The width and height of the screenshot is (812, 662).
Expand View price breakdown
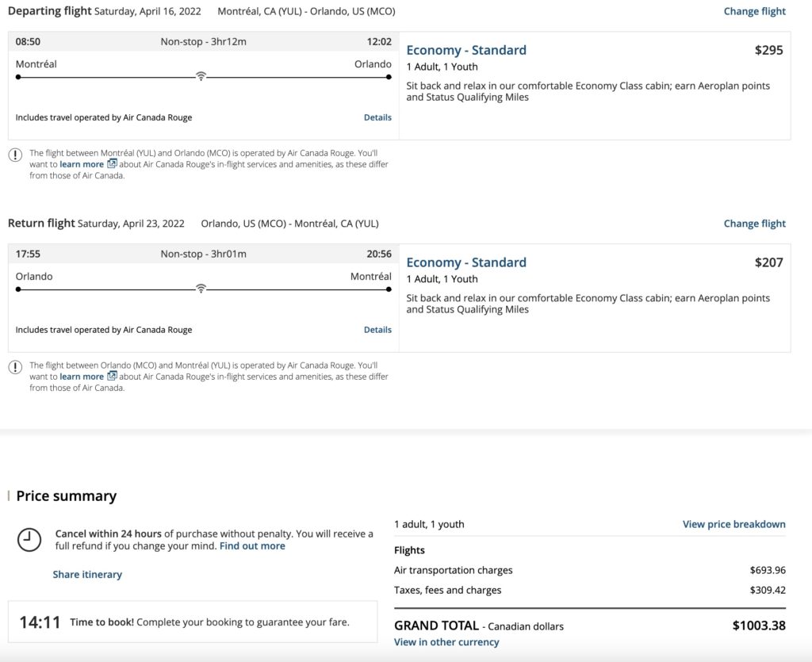pyautogui.click(x=733, y=524)
